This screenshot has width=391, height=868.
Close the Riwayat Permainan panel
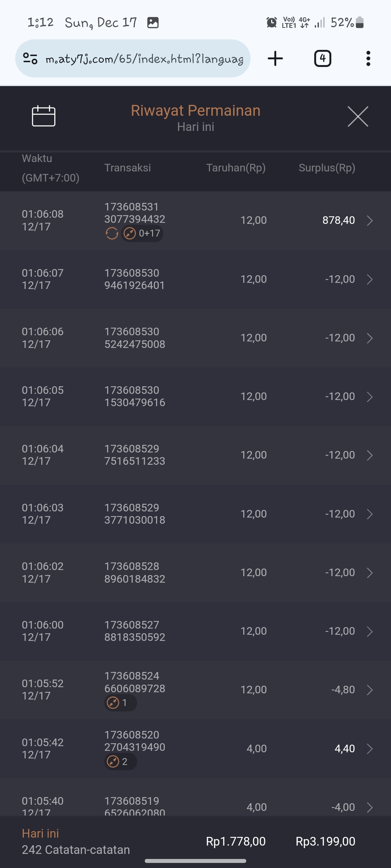coord(358,116)
